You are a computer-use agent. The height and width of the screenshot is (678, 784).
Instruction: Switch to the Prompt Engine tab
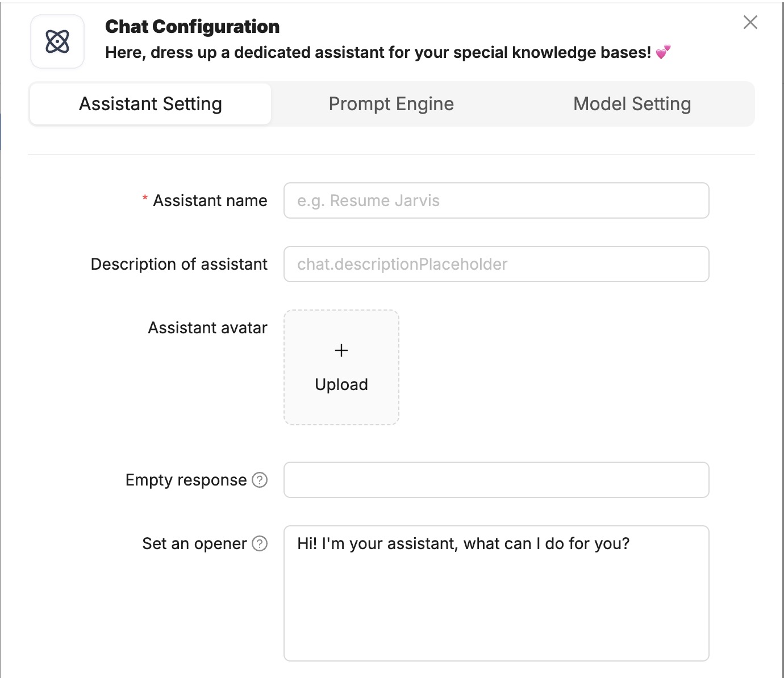pyautogui.click(x=390, y=103)
